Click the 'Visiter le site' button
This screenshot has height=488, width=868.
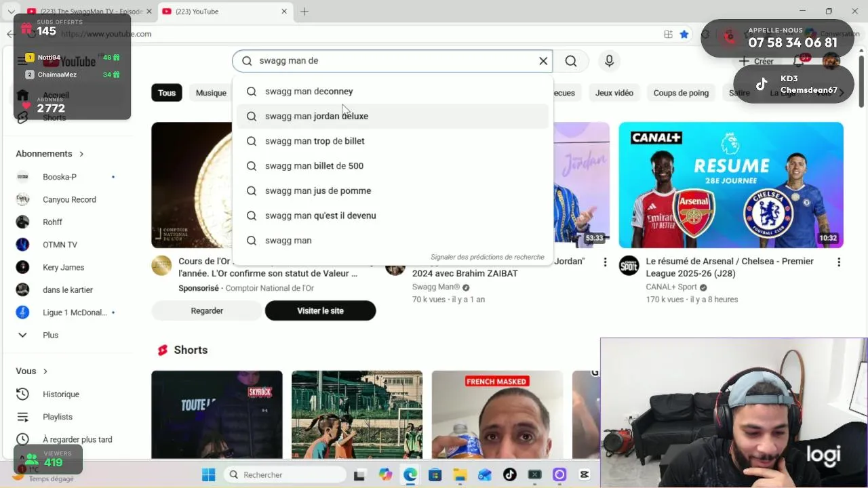pyautogui.click(x=320, y=310)
